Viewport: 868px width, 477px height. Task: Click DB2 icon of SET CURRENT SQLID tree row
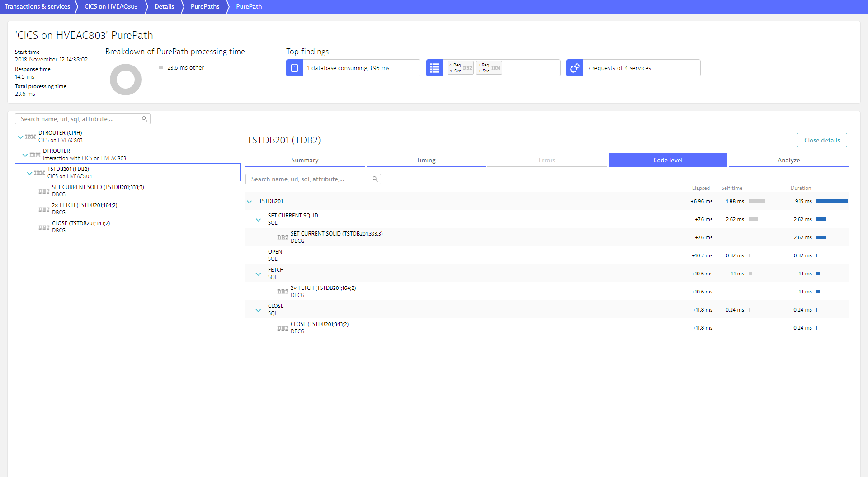44,191
